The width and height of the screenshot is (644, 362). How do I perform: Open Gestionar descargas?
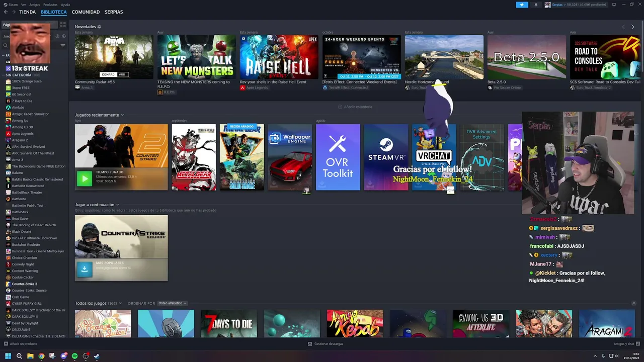tap(326, 344)
